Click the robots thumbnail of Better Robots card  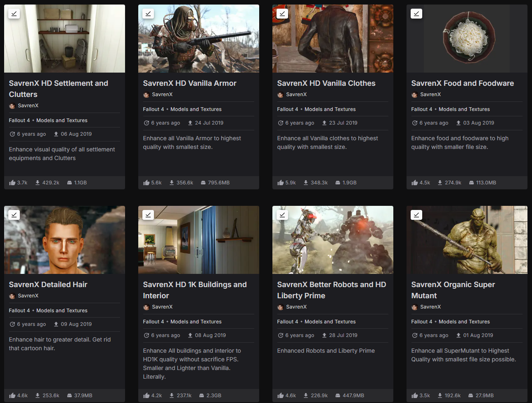click(333, 240)
